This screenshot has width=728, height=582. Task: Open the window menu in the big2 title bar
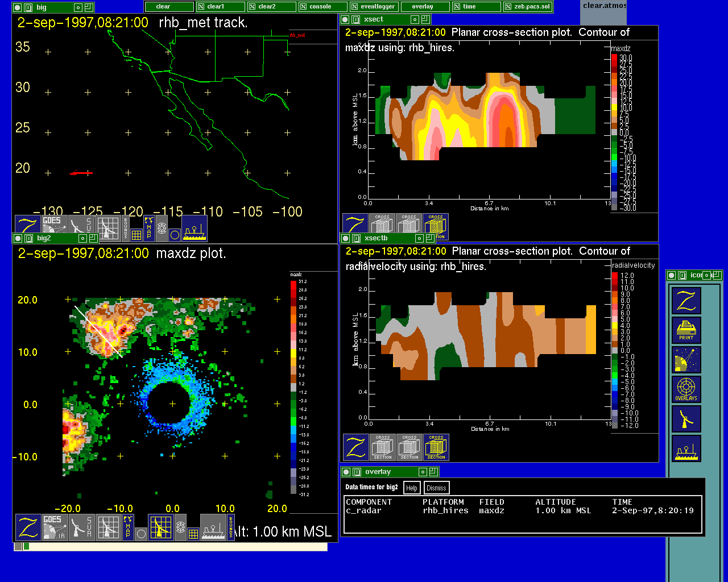(28, 238)
